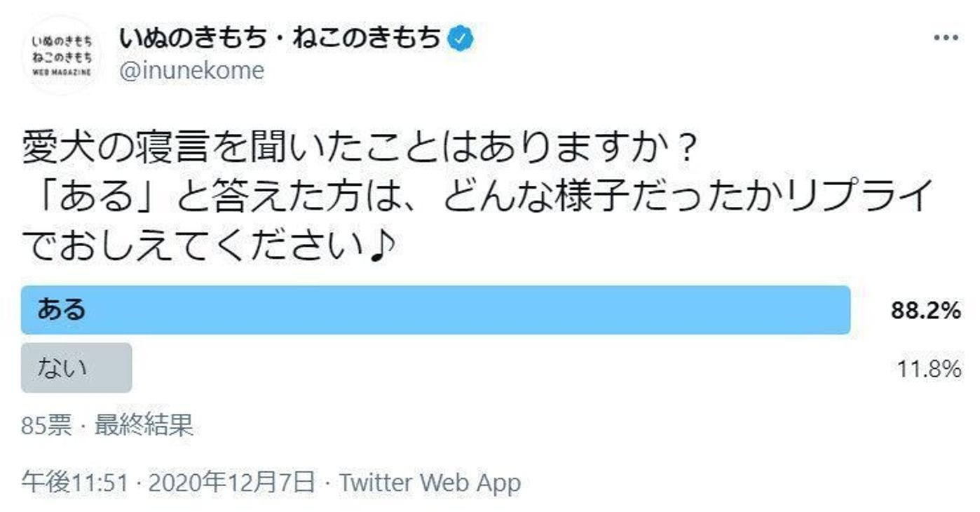Click the 最終結果 final results label
The height and width of the screenshot is (512, 980).
[144, 426]
